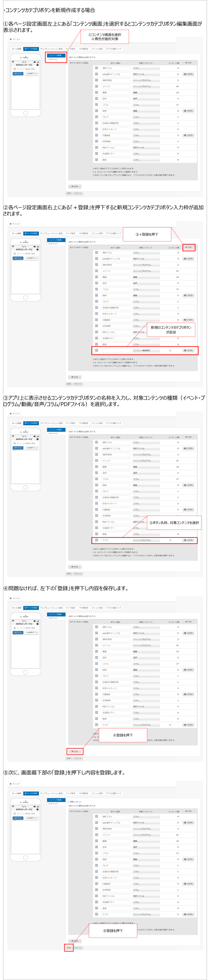Viewport: 208px width, 980px height.
Task: Open JBP定例会 row イベント/プログラム dropdown, step ①
Action: (x=146, y=80)
